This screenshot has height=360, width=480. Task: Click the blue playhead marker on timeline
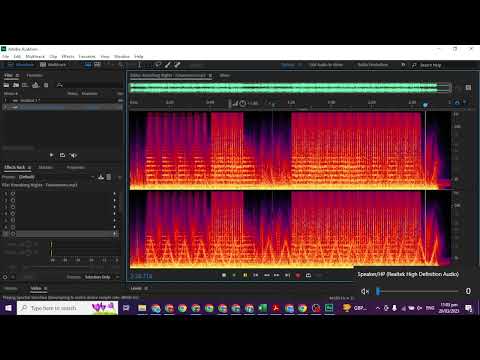425,105
